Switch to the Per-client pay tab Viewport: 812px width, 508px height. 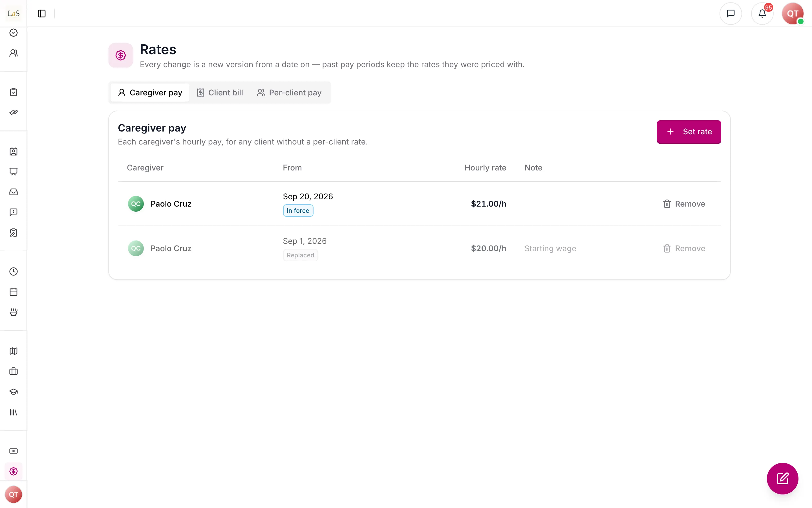pyautogui.click(x=289, y=92)
